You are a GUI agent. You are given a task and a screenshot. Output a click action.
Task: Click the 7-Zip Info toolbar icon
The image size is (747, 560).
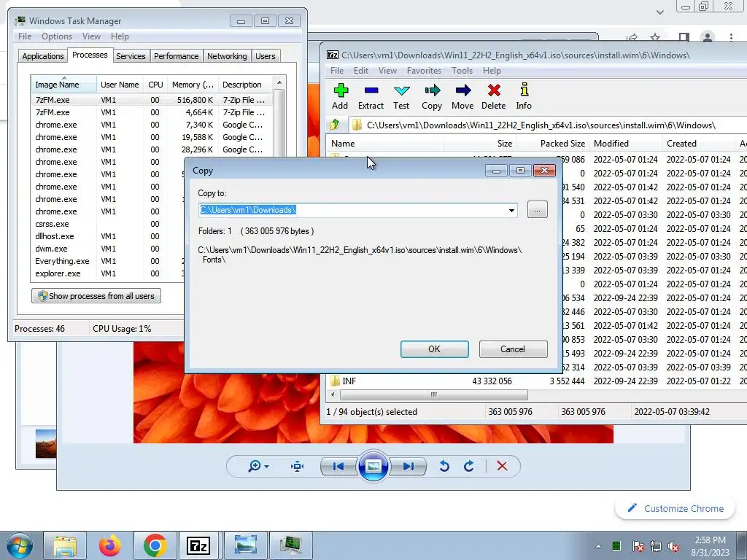pos(524,97)
